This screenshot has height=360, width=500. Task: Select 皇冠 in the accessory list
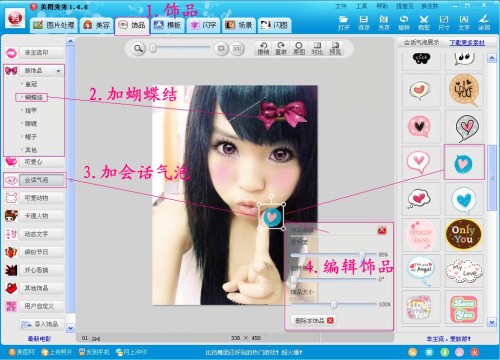tap(31, 84)
